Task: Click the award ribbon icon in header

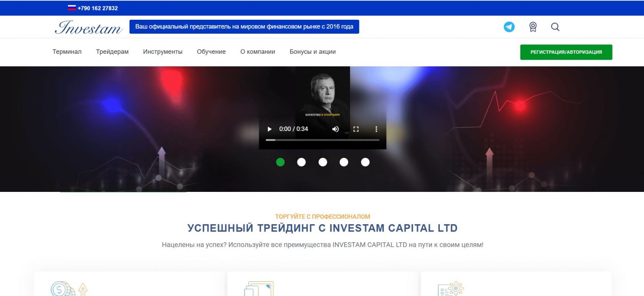Action: coord(533,27)
